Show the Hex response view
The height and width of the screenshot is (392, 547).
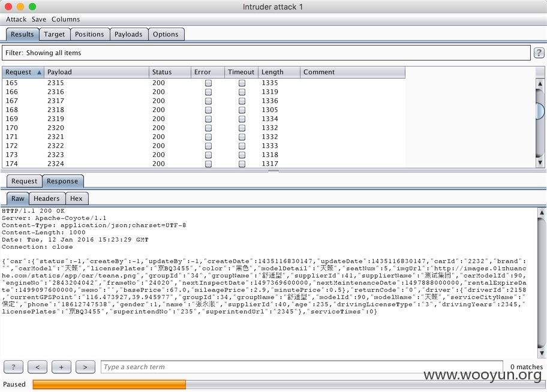pyautogui.click(x=76, y=198)
